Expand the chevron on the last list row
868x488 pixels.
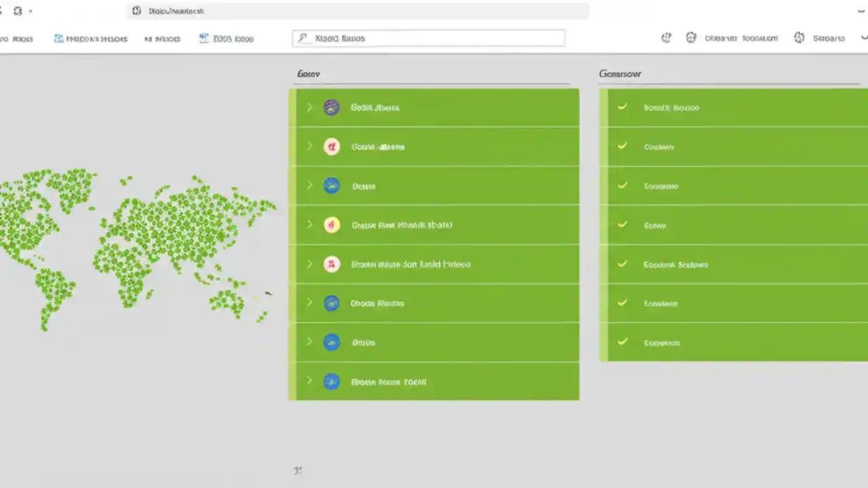[x=309, y=382]
